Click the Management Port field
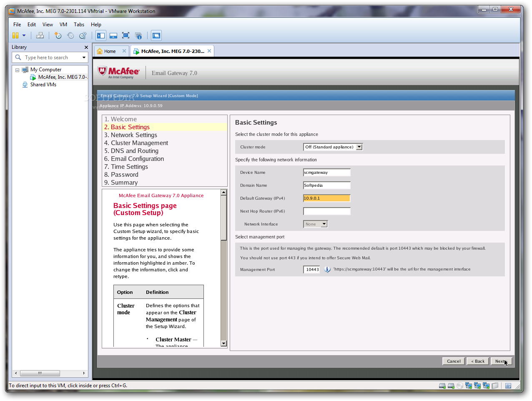 pos(311,270)
